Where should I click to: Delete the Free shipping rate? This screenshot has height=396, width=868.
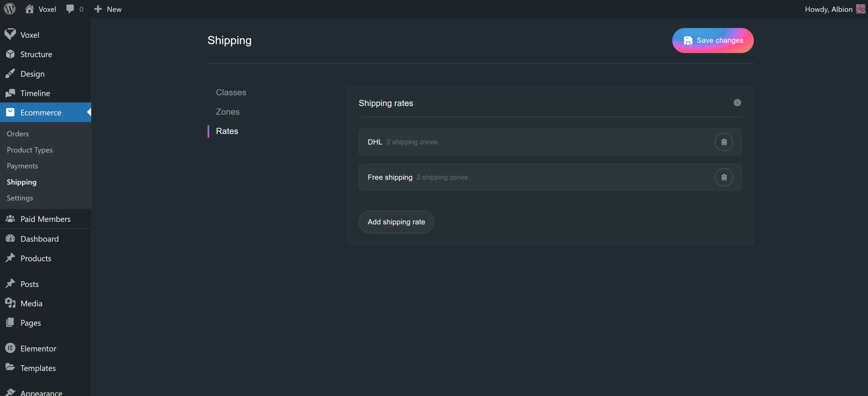pyautogui.click(x=724, y=177)
